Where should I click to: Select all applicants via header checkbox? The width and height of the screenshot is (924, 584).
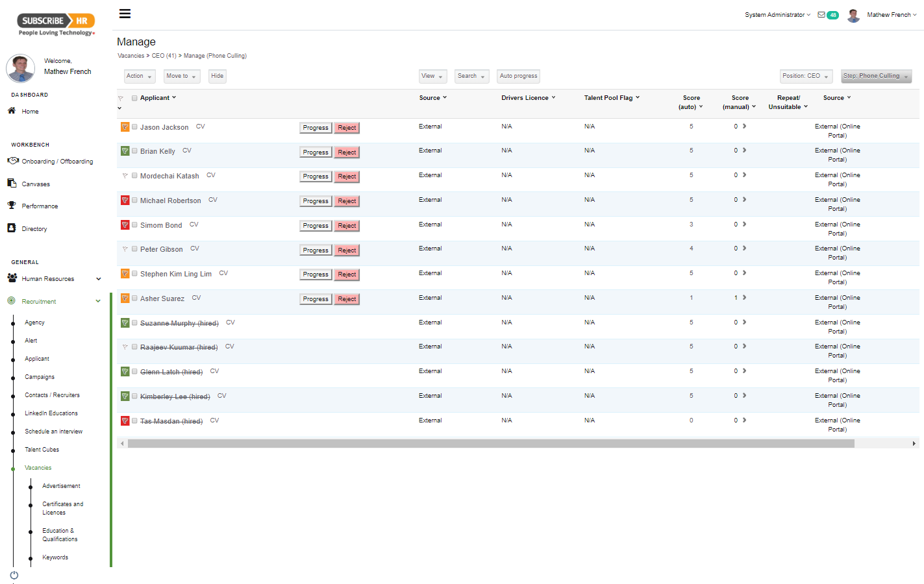point(135,98)
